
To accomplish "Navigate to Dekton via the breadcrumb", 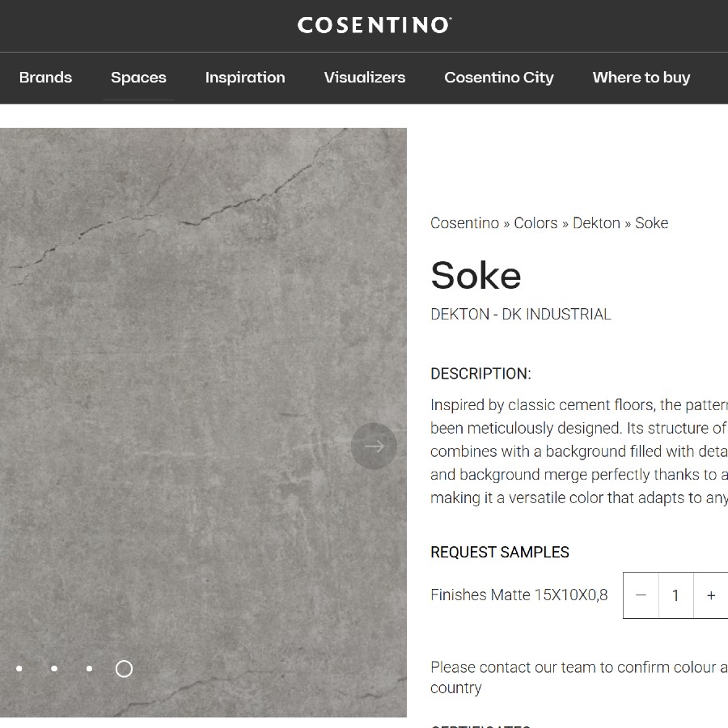I will point(596,222).
